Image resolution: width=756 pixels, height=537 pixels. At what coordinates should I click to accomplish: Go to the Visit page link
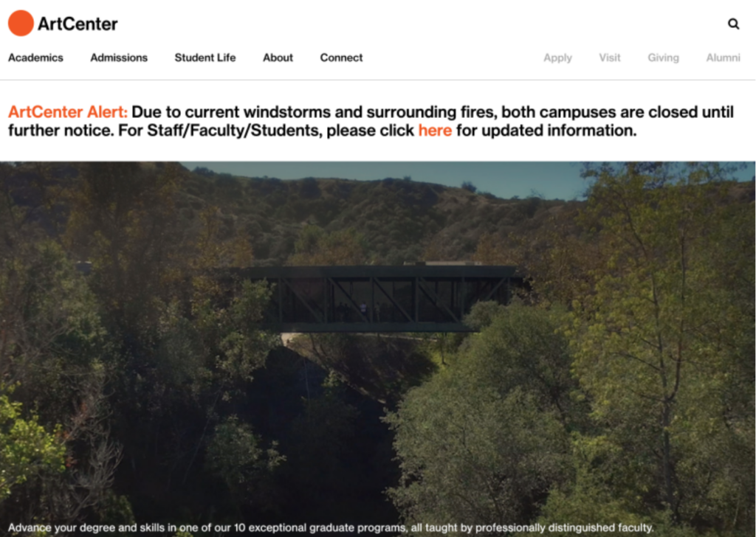click(x=610, y=58)
